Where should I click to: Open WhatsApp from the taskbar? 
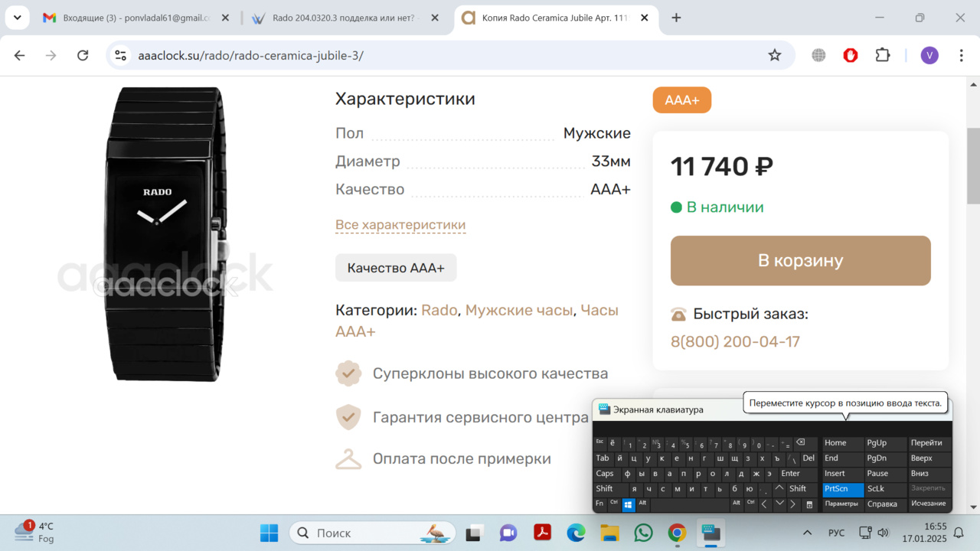[643, 533]
